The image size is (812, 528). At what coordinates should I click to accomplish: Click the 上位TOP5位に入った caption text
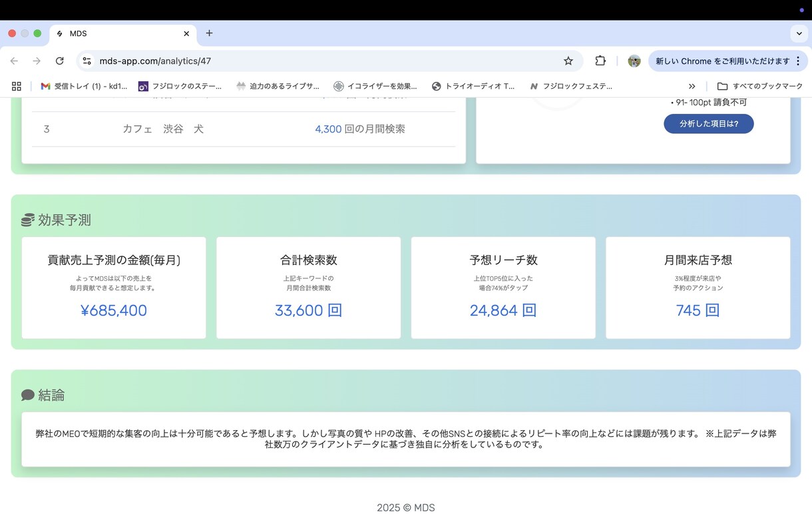coord(503,278)
